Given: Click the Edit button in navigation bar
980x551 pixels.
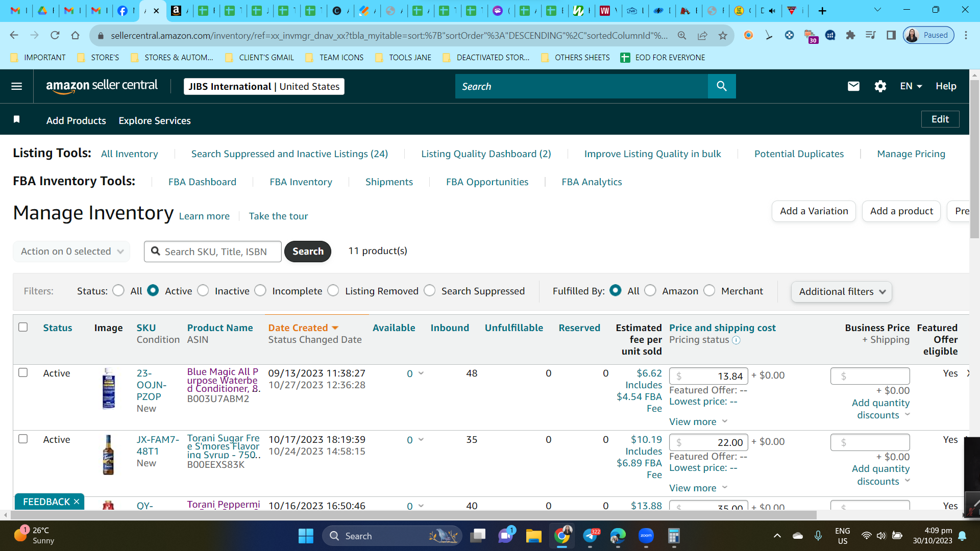Looking at the screenshot, I should pyautogui.click(x=940, y=119).
